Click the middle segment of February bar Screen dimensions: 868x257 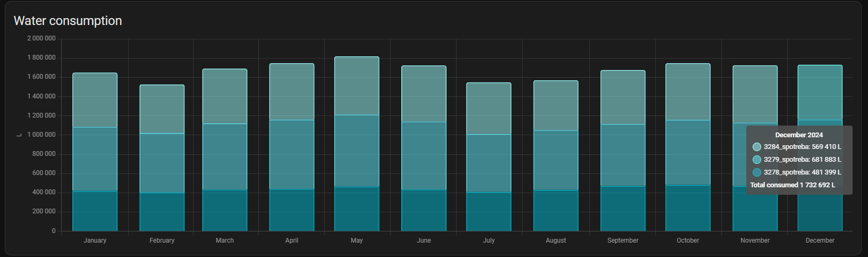[162, 163]
